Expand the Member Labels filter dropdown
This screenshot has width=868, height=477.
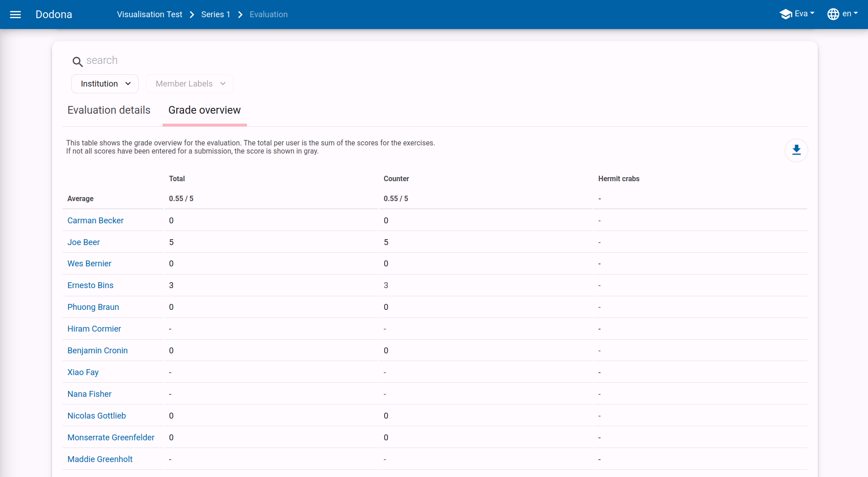[x=190, y=84]
